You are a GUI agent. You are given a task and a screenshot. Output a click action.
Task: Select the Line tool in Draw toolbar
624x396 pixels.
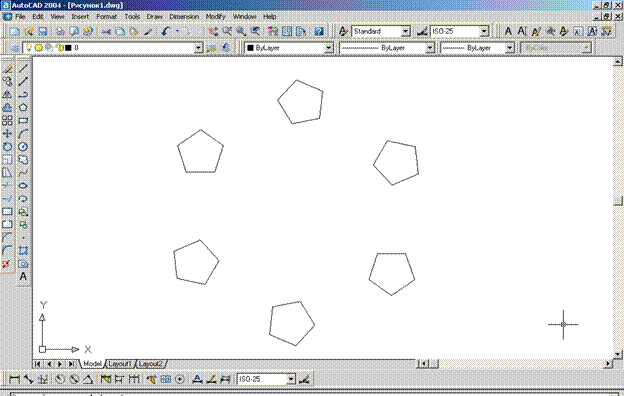[x=23, y=68]
